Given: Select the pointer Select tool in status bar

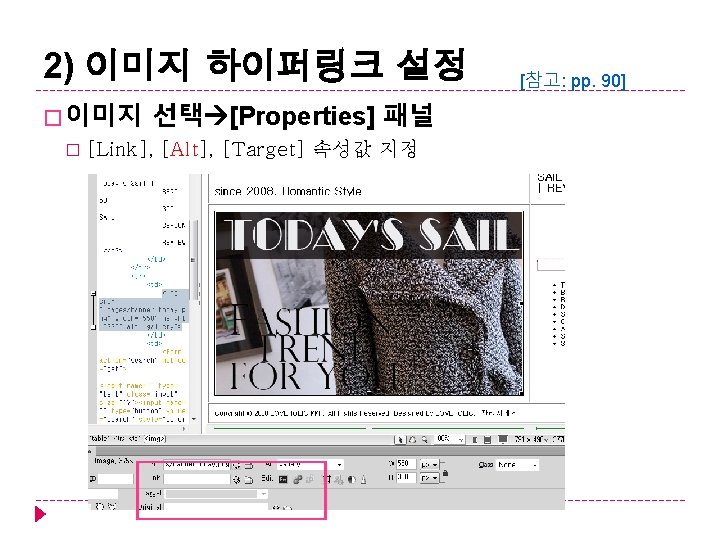Looking at the screenshot, I should click(400, 439).
